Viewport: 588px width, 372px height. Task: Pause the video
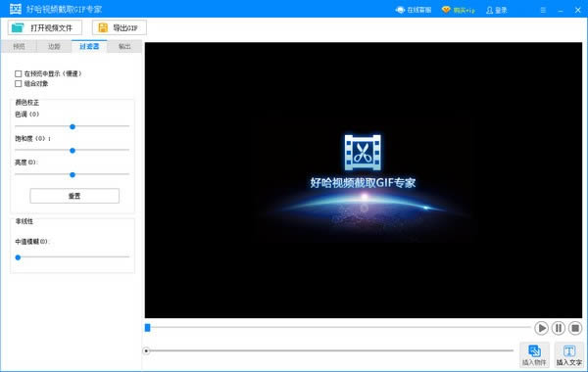point(558,328)
